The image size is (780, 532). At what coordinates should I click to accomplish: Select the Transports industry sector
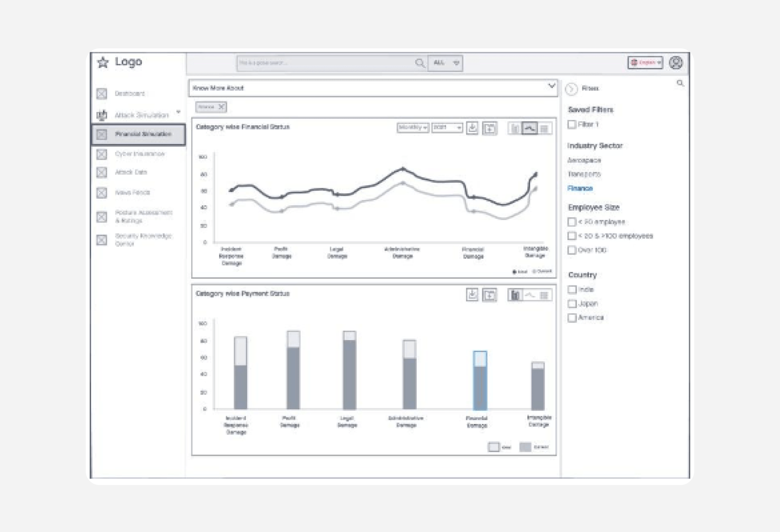[x=584, y=174]
